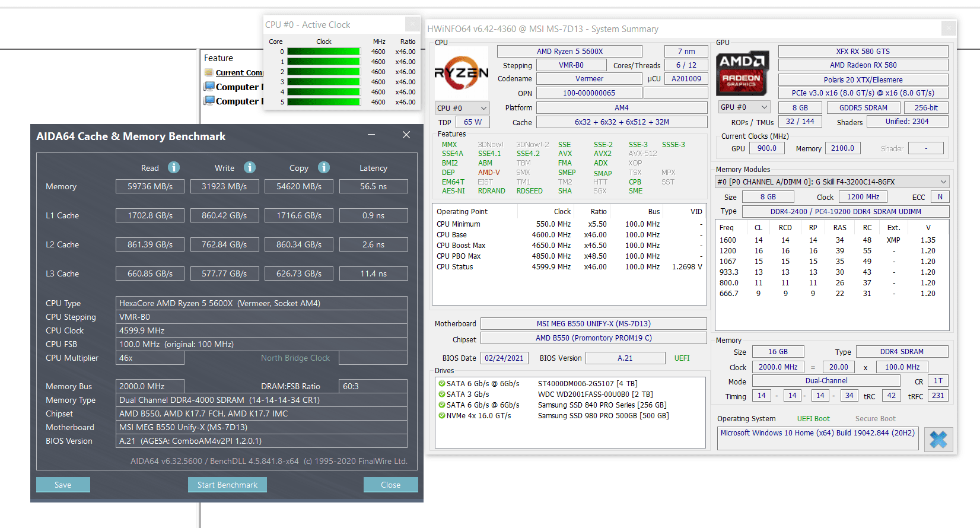Click Memory Copy value 54620 MB/s
Image resolution: width=980 pixels, height=528 pixels.
[299, 186]
